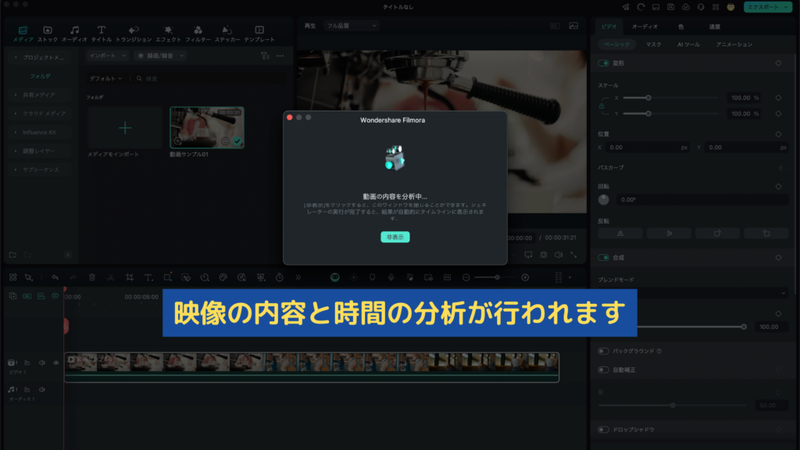The width and height of the screenshot is (800, 450).
Task: Close the Wondershare Filmora dialog with its red button
Action: click(289, 117)
